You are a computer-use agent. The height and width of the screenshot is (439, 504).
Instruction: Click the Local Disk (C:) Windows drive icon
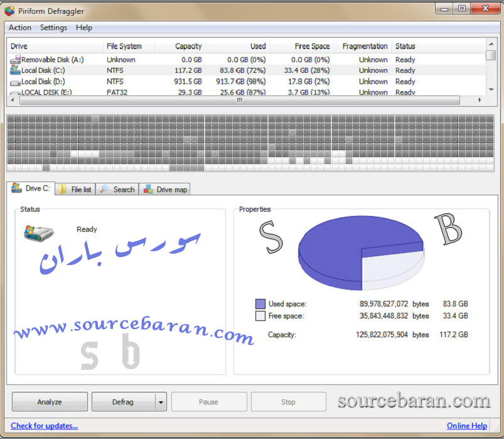[15, 70]
